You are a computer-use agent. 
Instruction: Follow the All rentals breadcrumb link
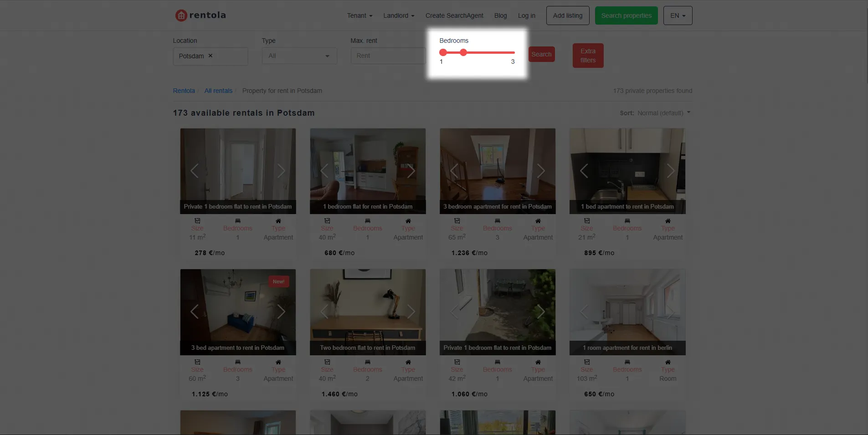[x=218, y=91]
